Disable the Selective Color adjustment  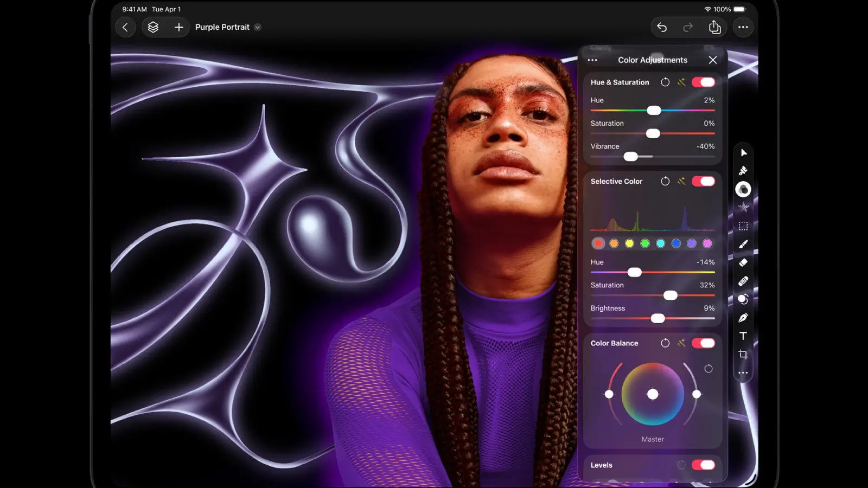pos(704,181)
